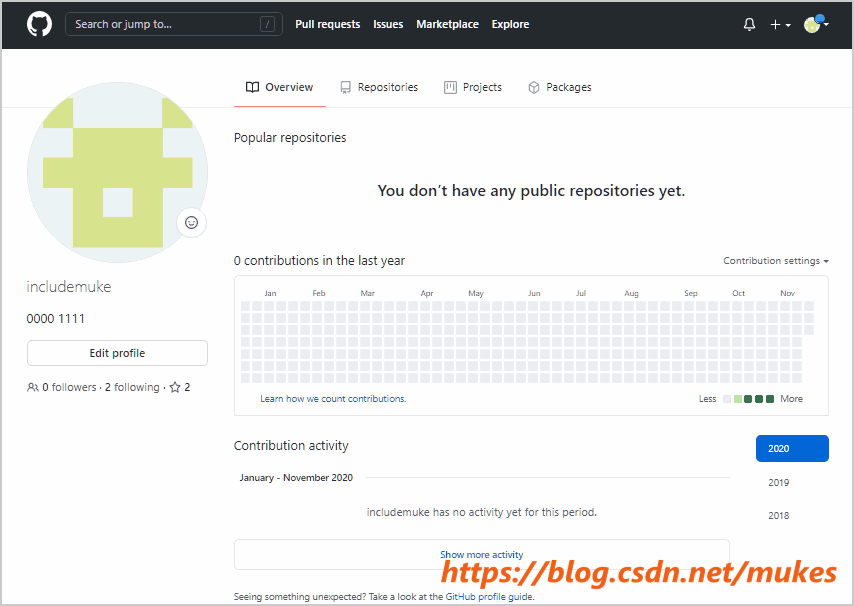Expand Contribution settings dropdown
Image resolution: width=854 pixels, height=606 pixels.
(x=776, y=261)
